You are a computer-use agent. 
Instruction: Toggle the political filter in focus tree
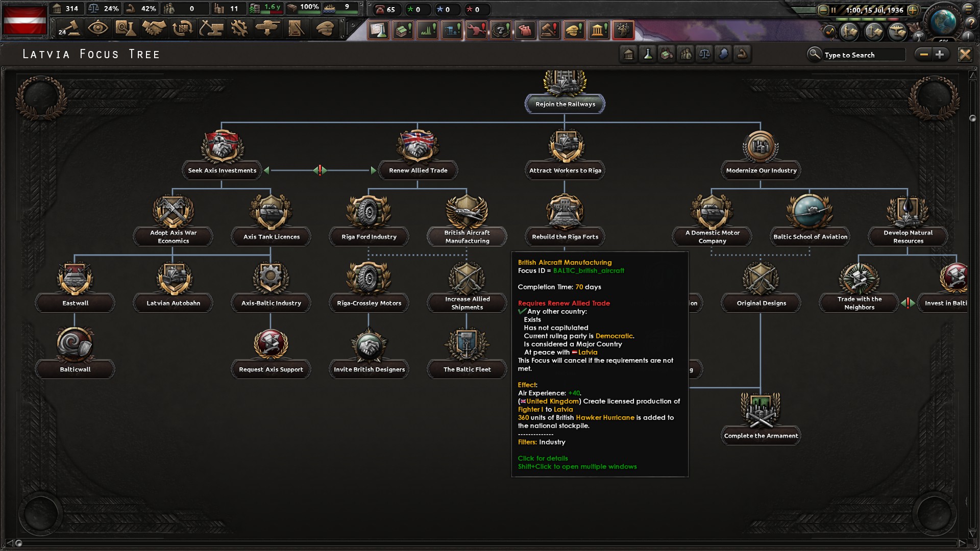coord(629,54)
